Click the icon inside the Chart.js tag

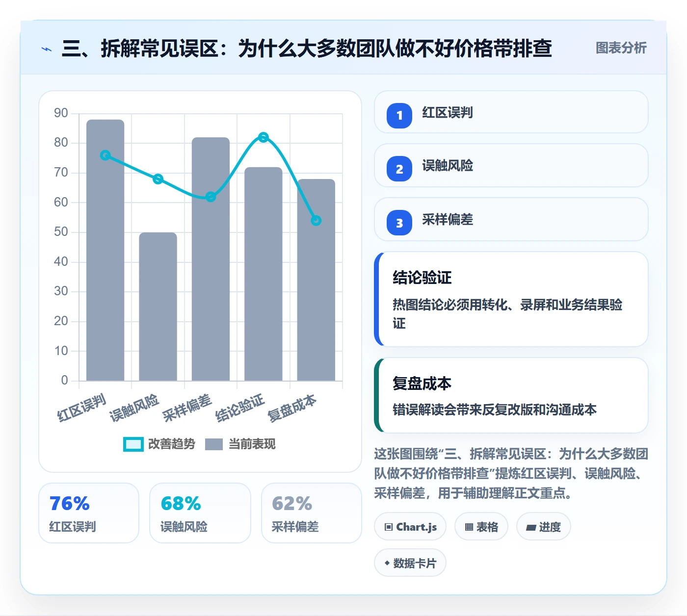click(x=389, y=527)
